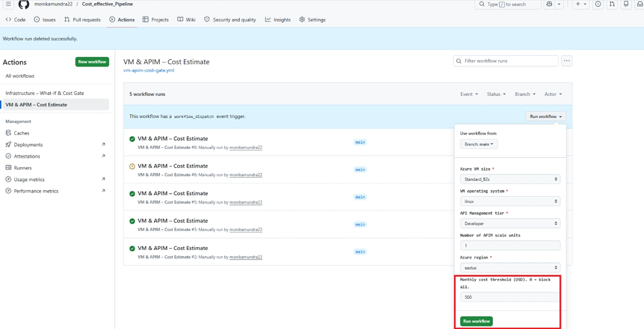Open the hamburger navigation menu
This screenshot has height=329, width=644.
tap(8, 4)
